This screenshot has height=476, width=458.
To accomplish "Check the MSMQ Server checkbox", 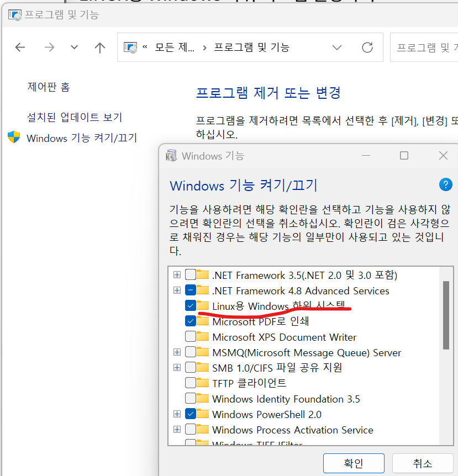I will (191, 352).
